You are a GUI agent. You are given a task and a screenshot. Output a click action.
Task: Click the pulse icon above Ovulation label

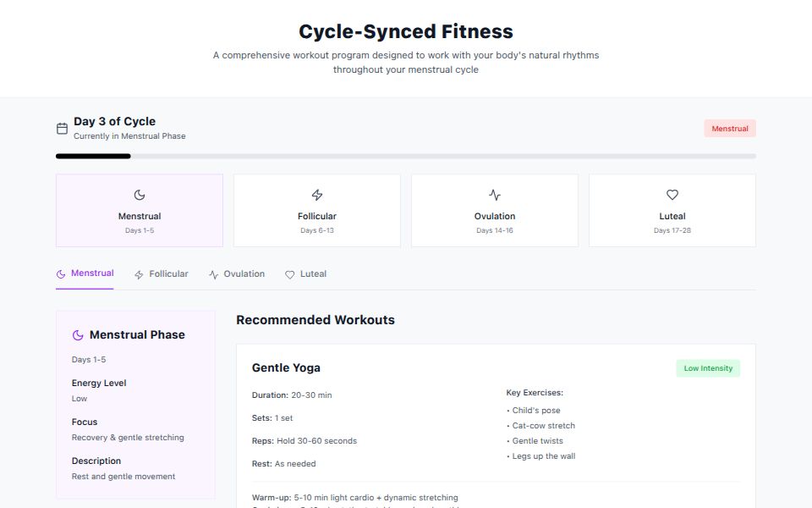[x=494, y=193]
